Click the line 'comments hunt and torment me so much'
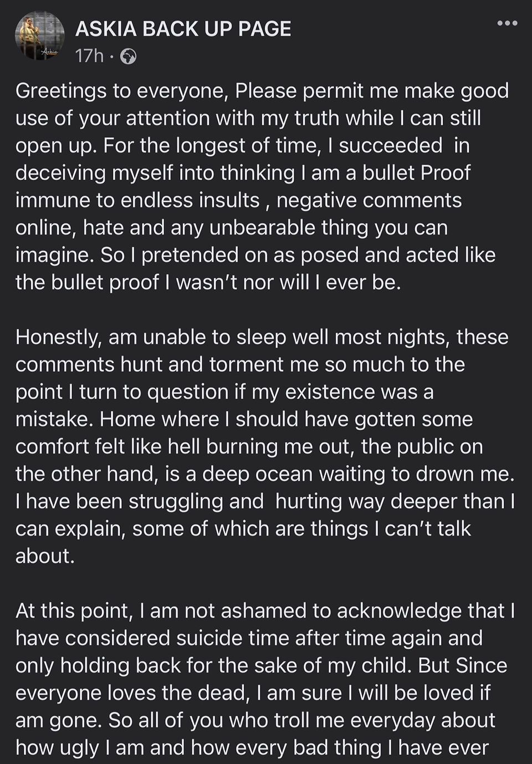The image size is (532, 764). pyautogui.click(x=240, y=364)
